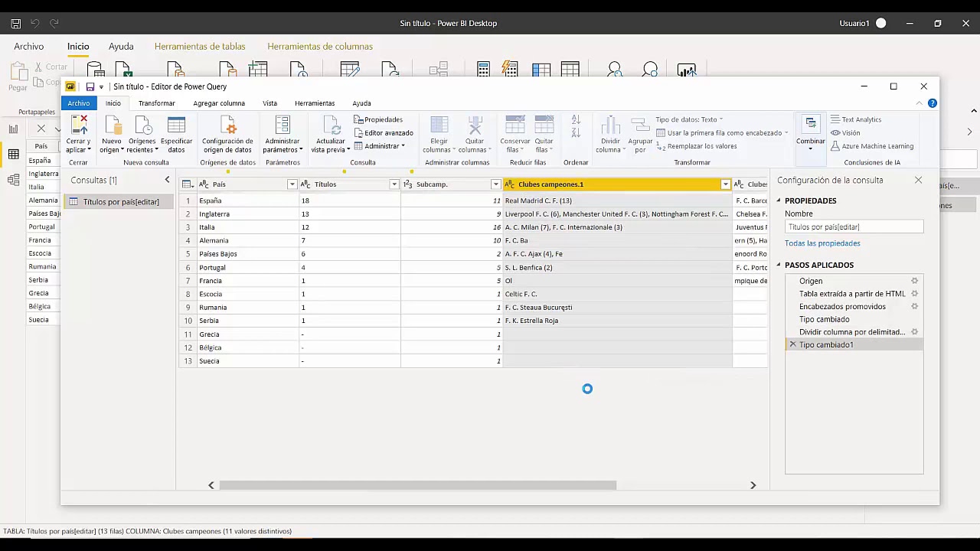980x551 pixels.
Task: Open Configuración de origen de datos
Action: (227, 135)
